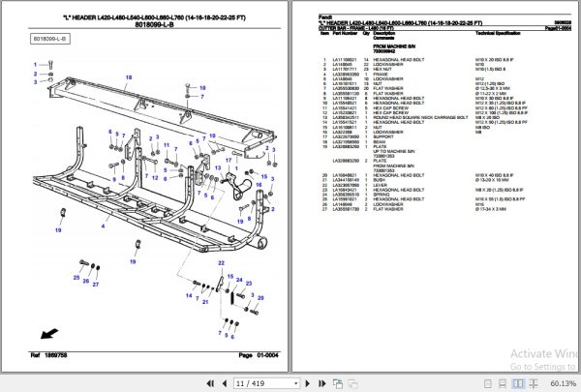Click the 60.13% zoom level

point(563,383)
